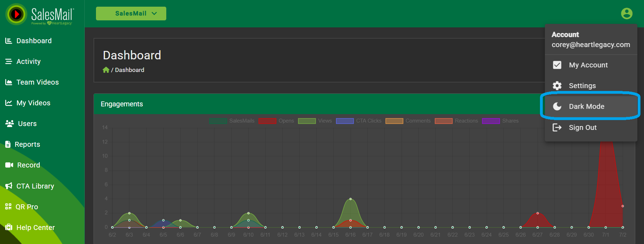Screen dimensions: 644x244
Task: Open My Account from the menu
Action: pos(588,65)
